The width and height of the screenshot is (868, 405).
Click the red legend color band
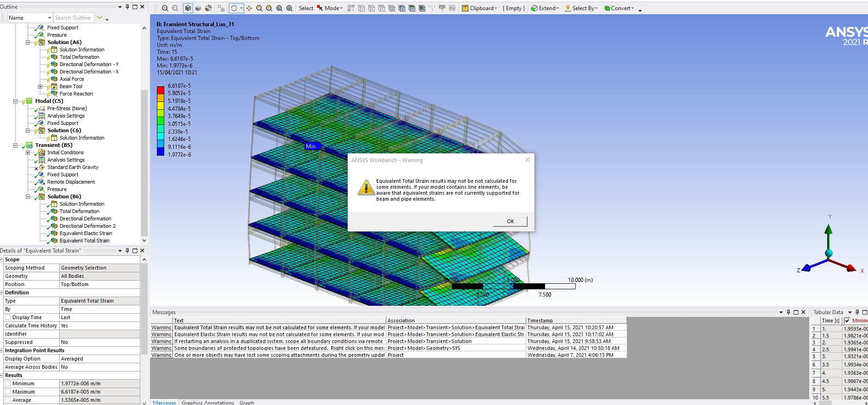click(161, 90)
